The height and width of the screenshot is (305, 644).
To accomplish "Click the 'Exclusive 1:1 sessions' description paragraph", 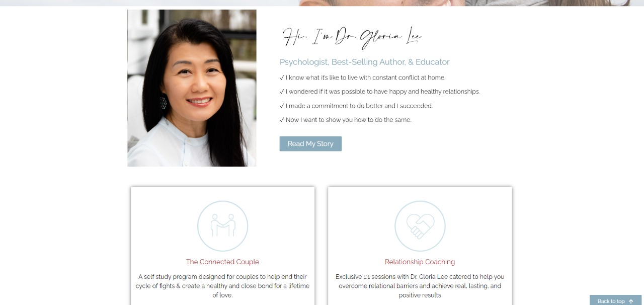I will [420, 286].
